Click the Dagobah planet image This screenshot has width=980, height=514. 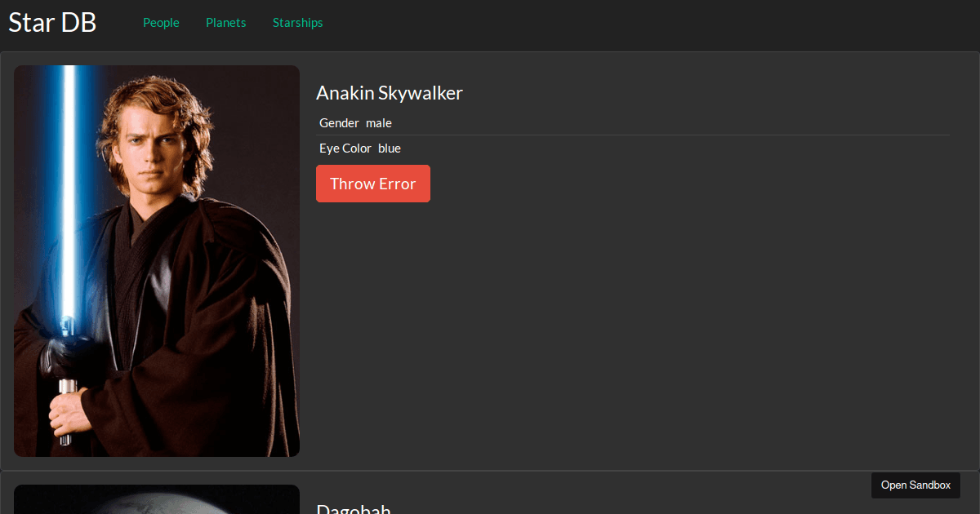click(x=157, y=499)
